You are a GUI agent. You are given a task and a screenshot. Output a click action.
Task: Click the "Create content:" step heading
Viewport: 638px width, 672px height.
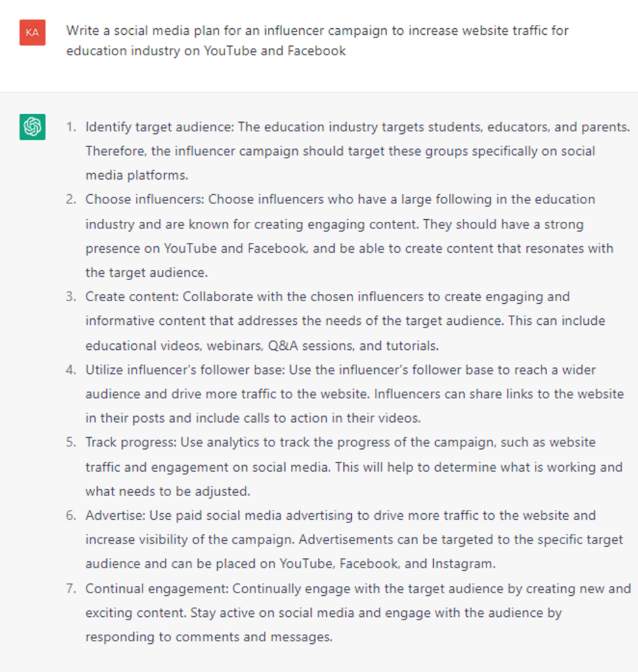[x=131, y=297]
